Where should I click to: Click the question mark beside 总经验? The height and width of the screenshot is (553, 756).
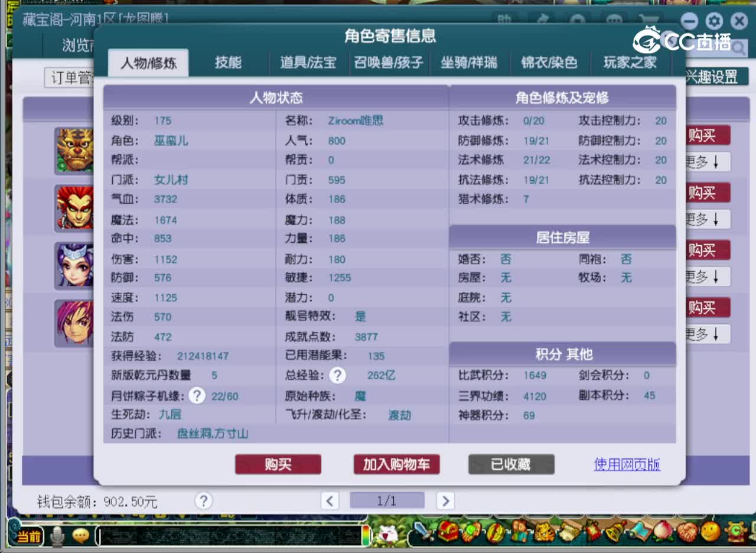tap(337, 375)
